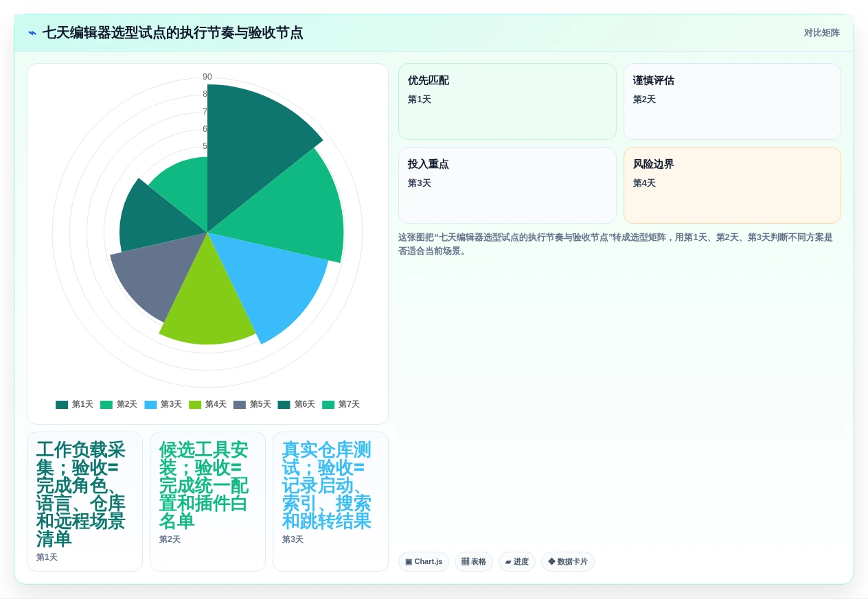Toggle 第5天 legend entry
This screenshot has height=599, width=868.
pyautogui.click(x=252, y=405)
